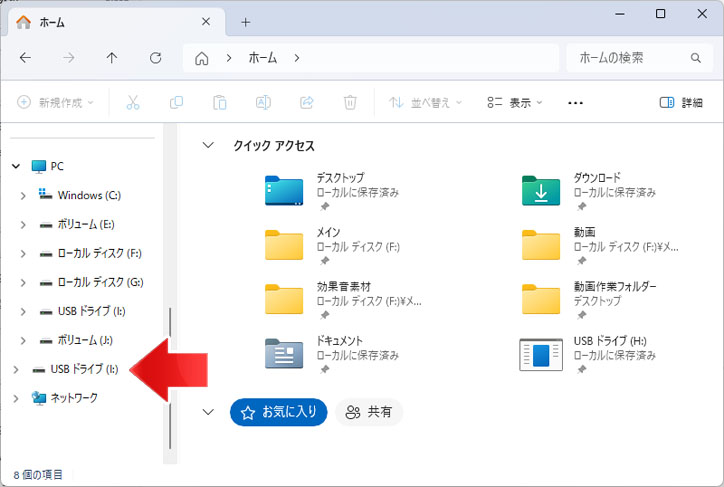This screenshot has width=724, height=487.
Task: Open the 新規作成 new item button
Action: [x=56, y=102]
